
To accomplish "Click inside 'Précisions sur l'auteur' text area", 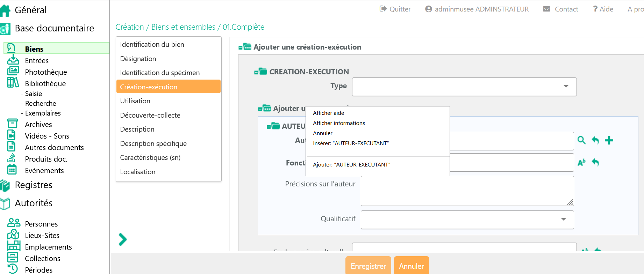I will tap(467, 191).
